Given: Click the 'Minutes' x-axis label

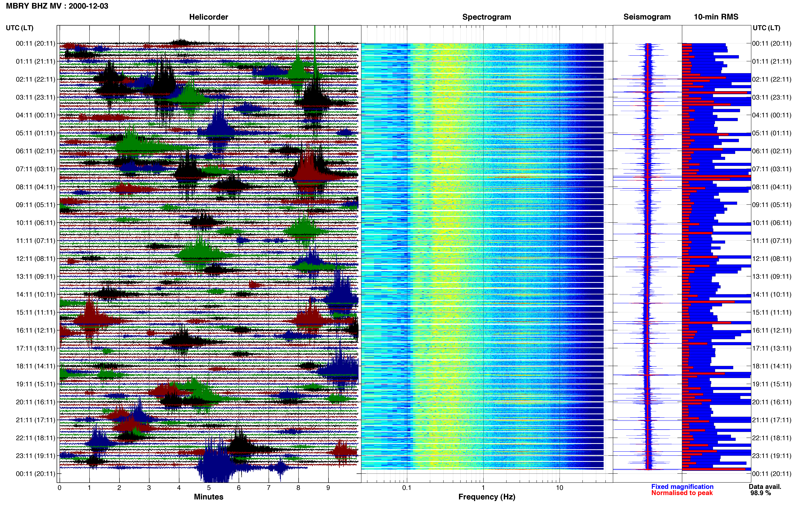Looking at the screenshot, I should 209,497.
